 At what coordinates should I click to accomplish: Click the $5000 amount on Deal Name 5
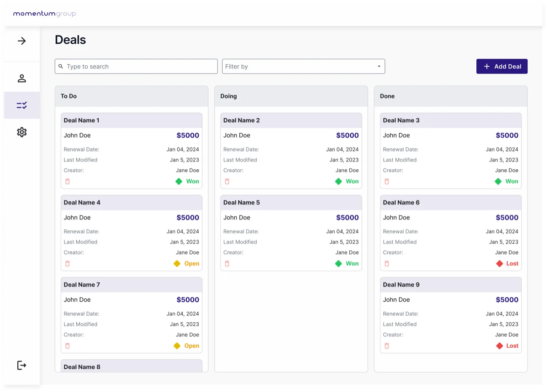(348, 218)
